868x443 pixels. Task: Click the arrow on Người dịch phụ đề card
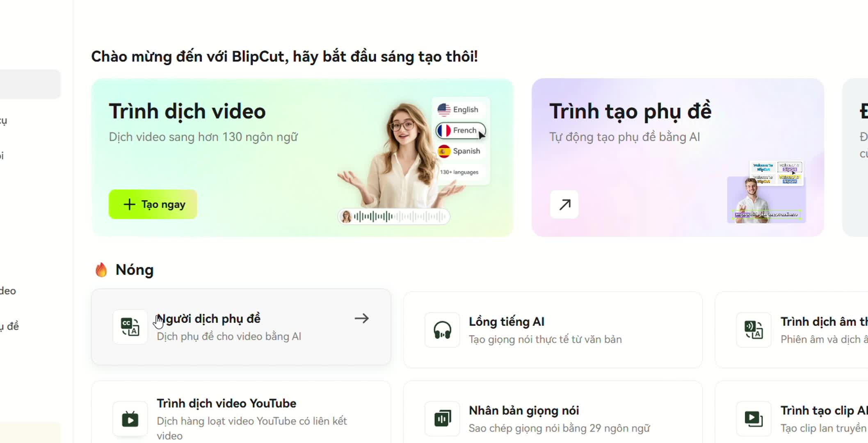point(362,318)
